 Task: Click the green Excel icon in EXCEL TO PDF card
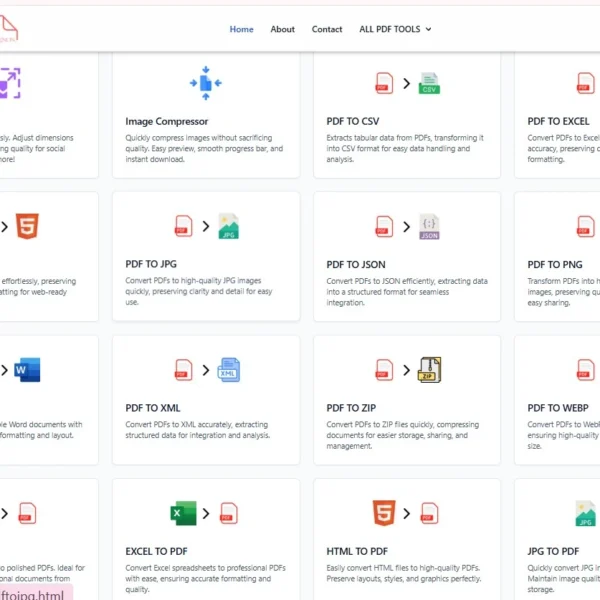tap(183, 513)
